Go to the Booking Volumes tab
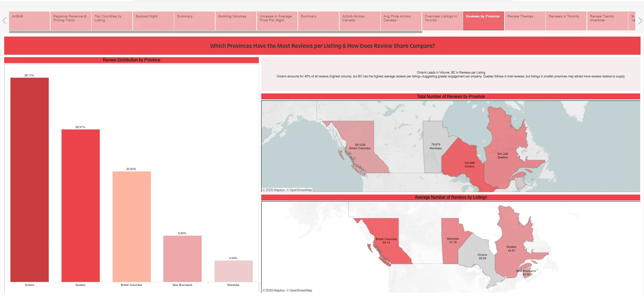The width and height of the screenshot is (644, 296). (x=236, y=21)
